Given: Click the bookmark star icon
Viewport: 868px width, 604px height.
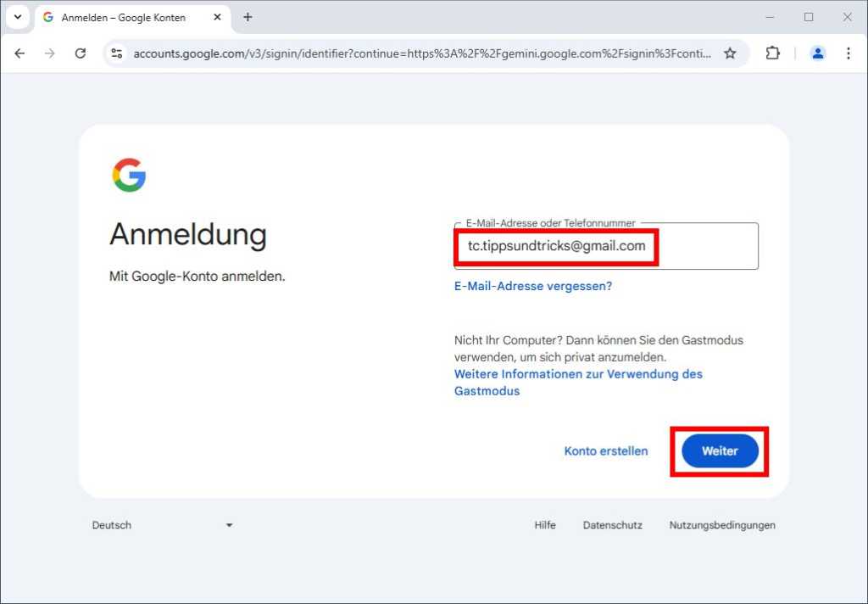Looking at the screenshot, I should 730,53.
